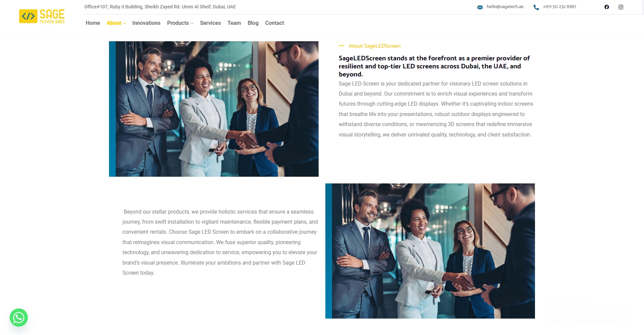Click the SageLEDScreen stands at the forefront heading
The height and width of the screenshot is (335, 644).
point(434,66)
